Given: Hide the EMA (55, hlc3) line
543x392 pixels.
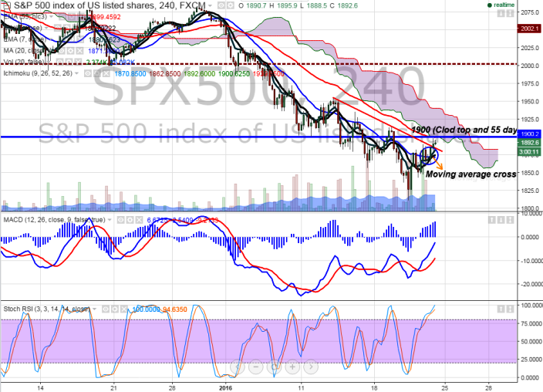Looking at the screenshot, I should coord(61,16).
